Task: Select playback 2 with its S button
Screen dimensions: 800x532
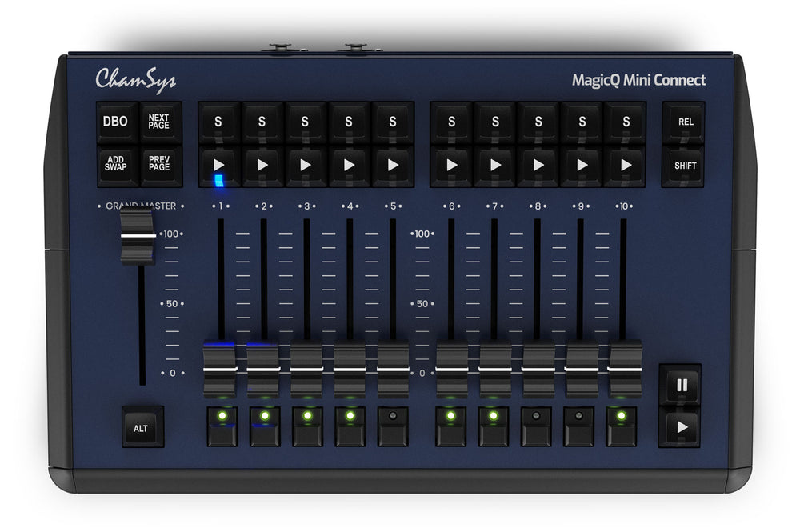Action: point(262,122)
